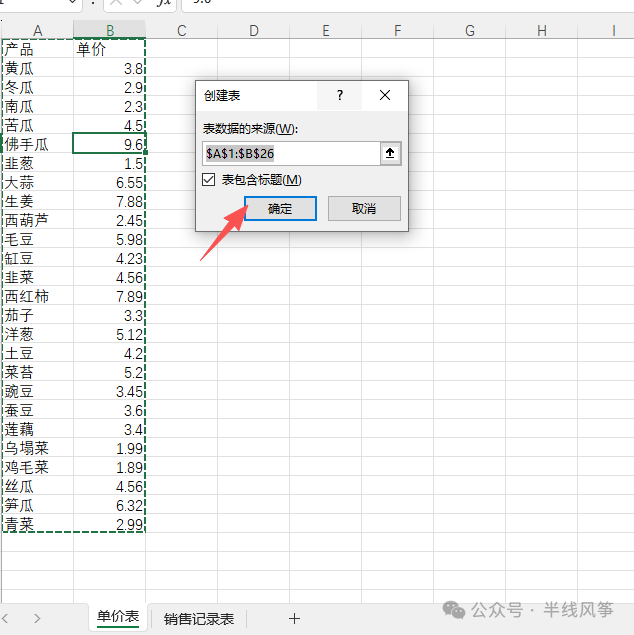Confirm with the 确定 button
This screenshot has width=634, height=635.
click(280, 209)
